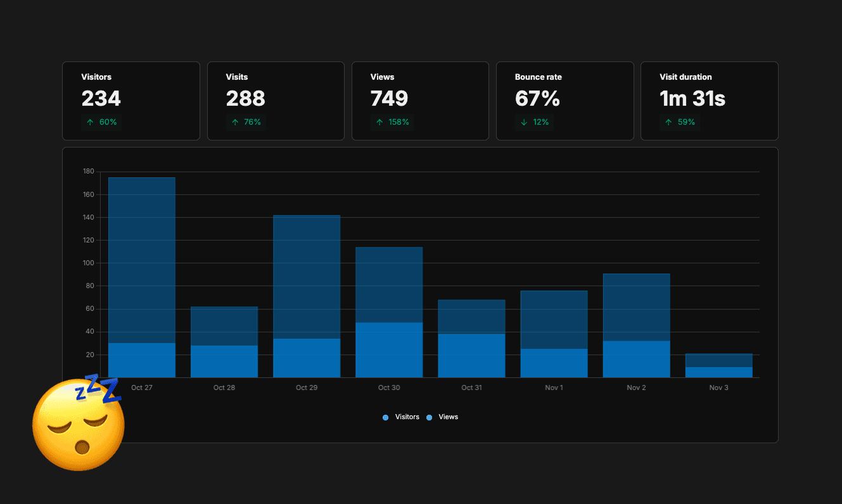Click the up arrow beside 76% in Visits
Image resolution: width=842 pixels, height=504 pixels.
click(x=235, y=122)
